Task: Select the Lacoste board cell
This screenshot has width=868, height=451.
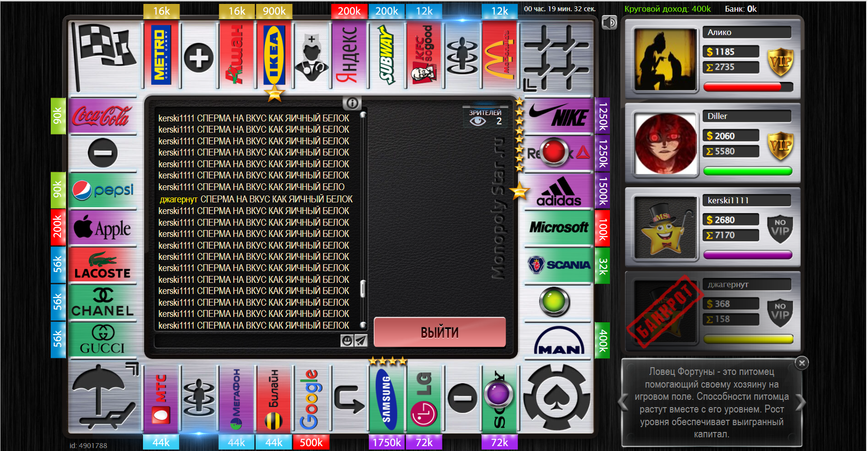Action: pos(102,265)
